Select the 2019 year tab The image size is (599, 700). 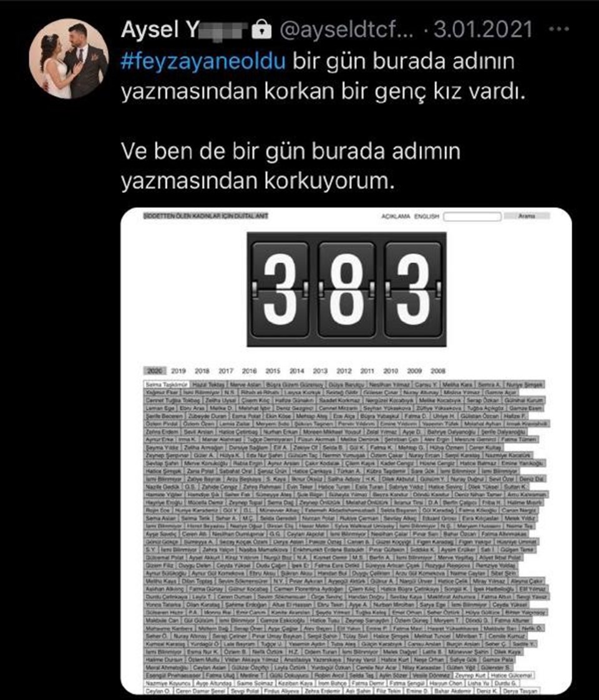pos(178,371)
